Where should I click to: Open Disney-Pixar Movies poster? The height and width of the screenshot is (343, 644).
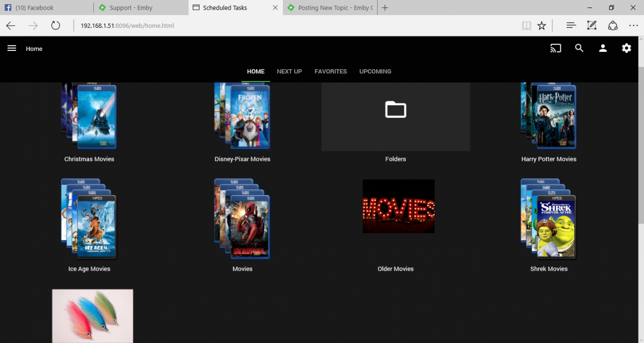(x=242, y=116)
